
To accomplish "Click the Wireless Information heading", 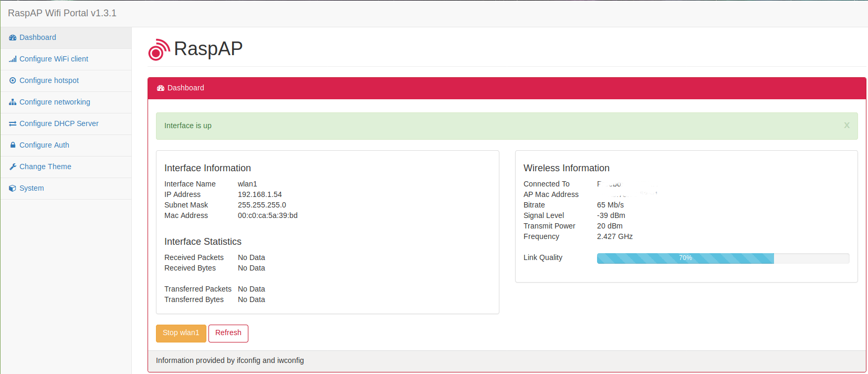I will click(567, 168).
